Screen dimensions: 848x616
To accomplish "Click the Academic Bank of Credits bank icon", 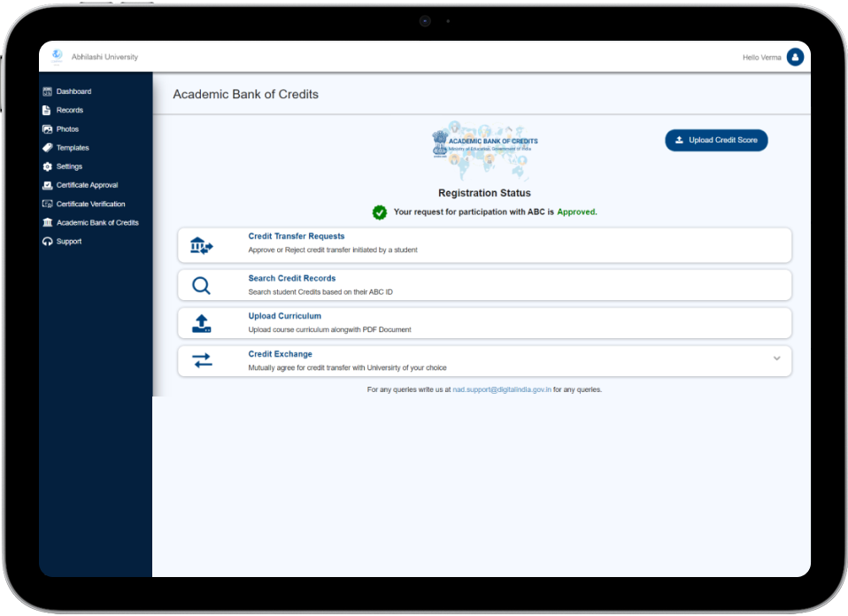I will [46, 222].
